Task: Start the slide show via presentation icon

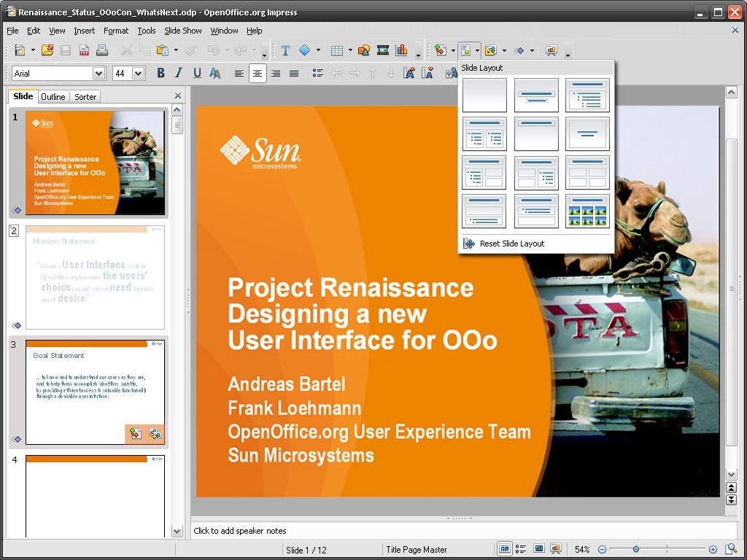Action: tap(551, 50)
